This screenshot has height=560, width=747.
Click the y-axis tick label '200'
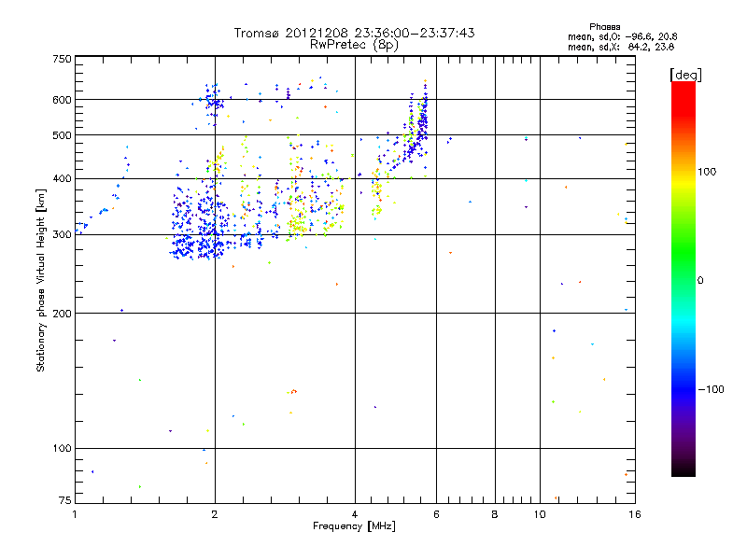click(x=62, y=314)
